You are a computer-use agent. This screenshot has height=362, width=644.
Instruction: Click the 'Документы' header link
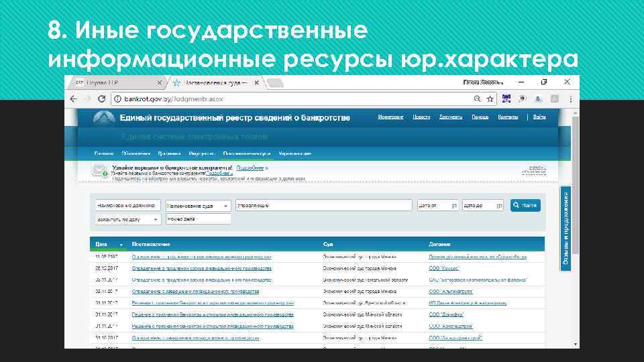(x=451, y=117)
